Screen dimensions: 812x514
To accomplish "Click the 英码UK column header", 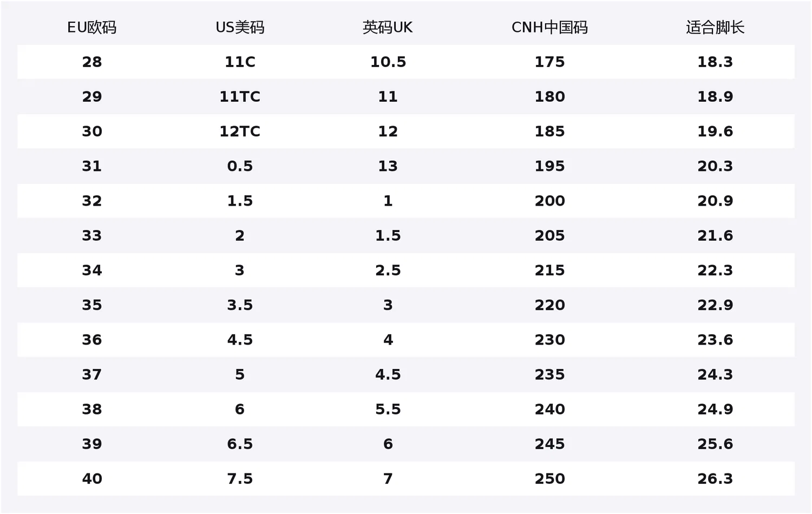I will (x=388, y=28).
